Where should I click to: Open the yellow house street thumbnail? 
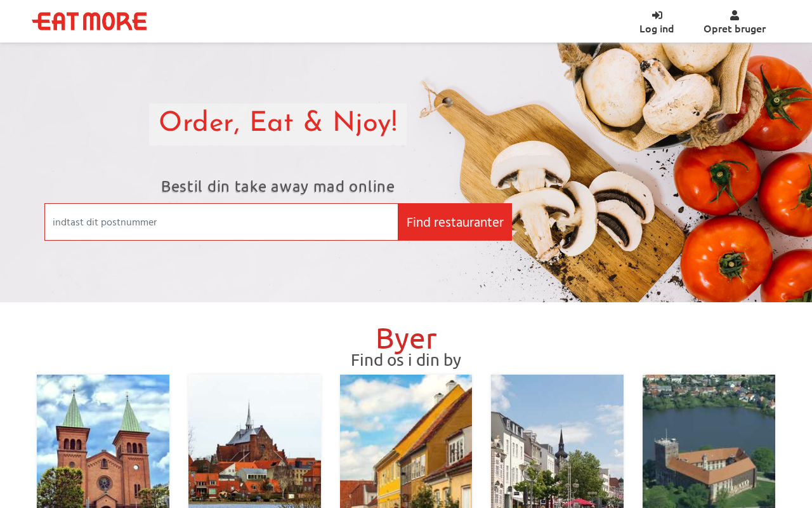(x=406, y=441)
